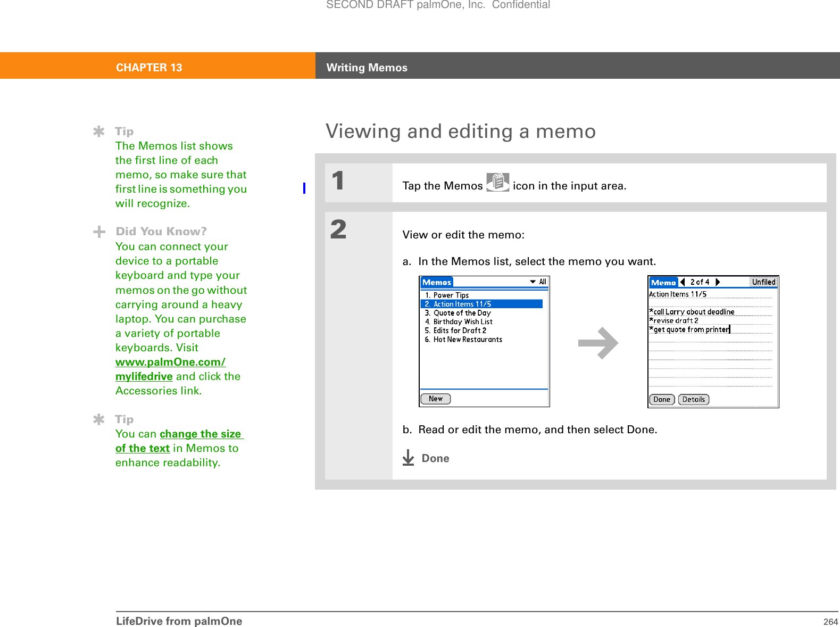This screenshot has height=627, width=840.
Task: Click the 'revise draft 2' line
Action: [x=673, y=320]
